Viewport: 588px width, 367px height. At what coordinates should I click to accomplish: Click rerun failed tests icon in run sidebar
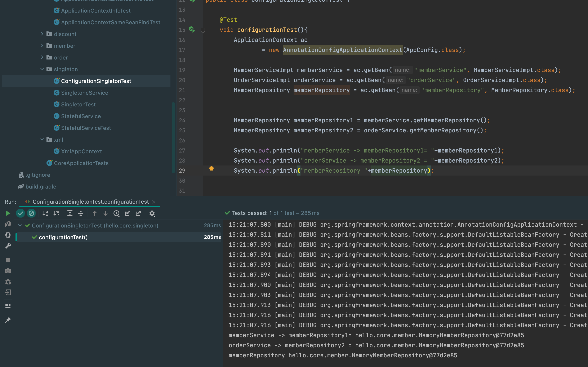point(8,224)
